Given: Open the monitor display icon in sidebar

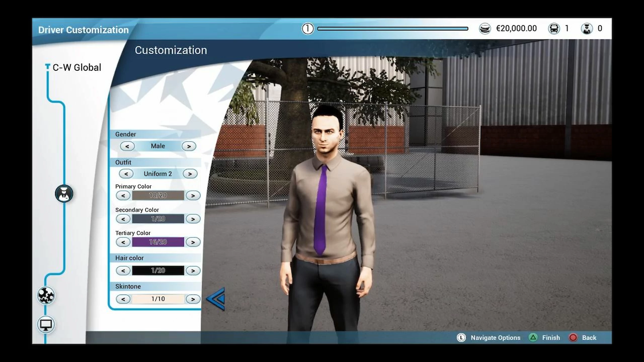Looking at the screenshot, I should [x=46, y=324].
